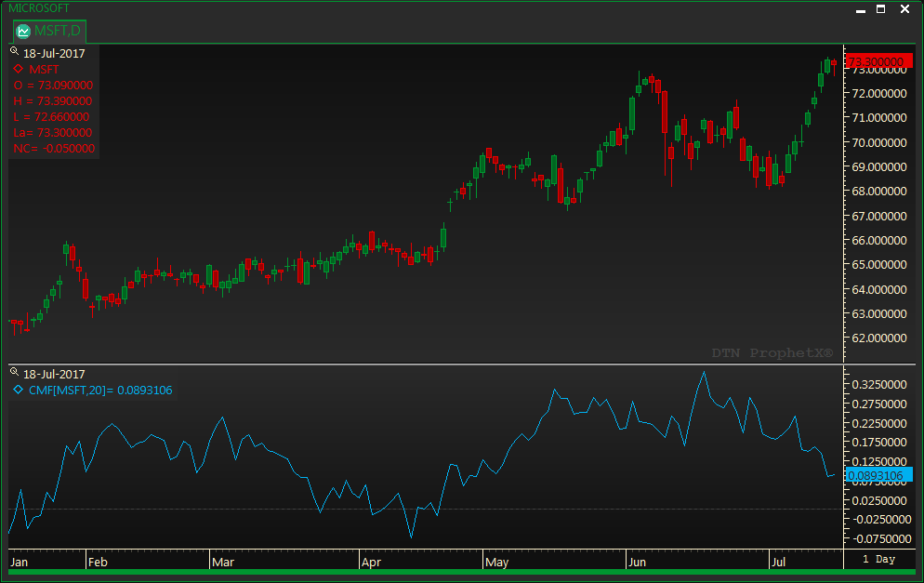Viewport: 924px width, 583px height.
Task: Click the Jul label on time axis
Action: click(779, 563)
